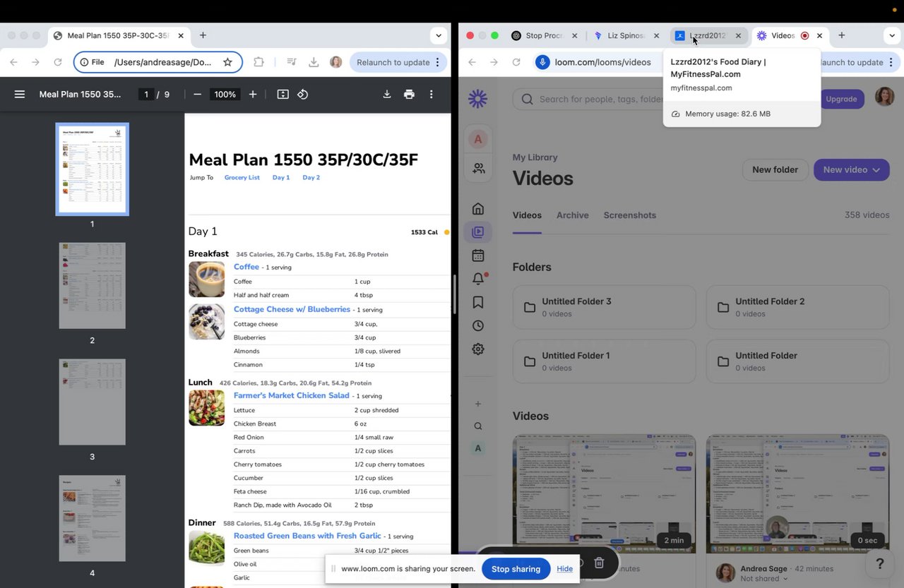Click the Upgrade button in Loom
This screenshot has height=588, width=904.
pyautogui.click(x=841, y=99)
